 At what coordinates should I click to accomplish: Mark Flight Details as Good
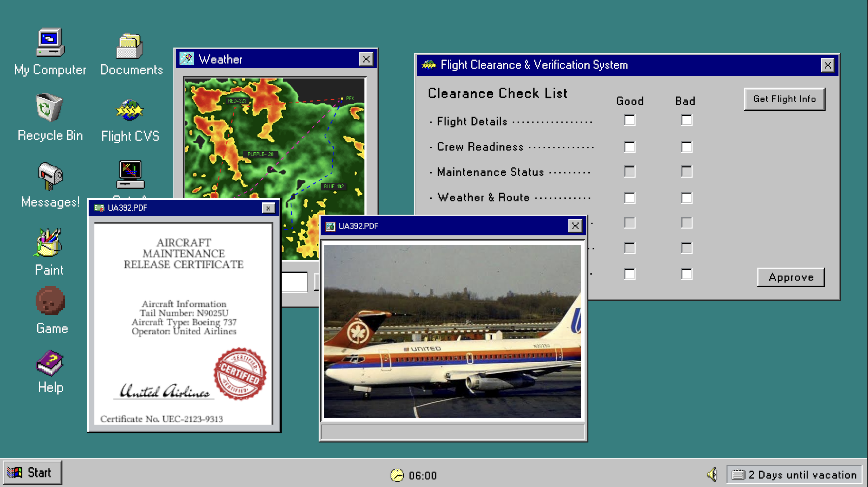(629, 120)
